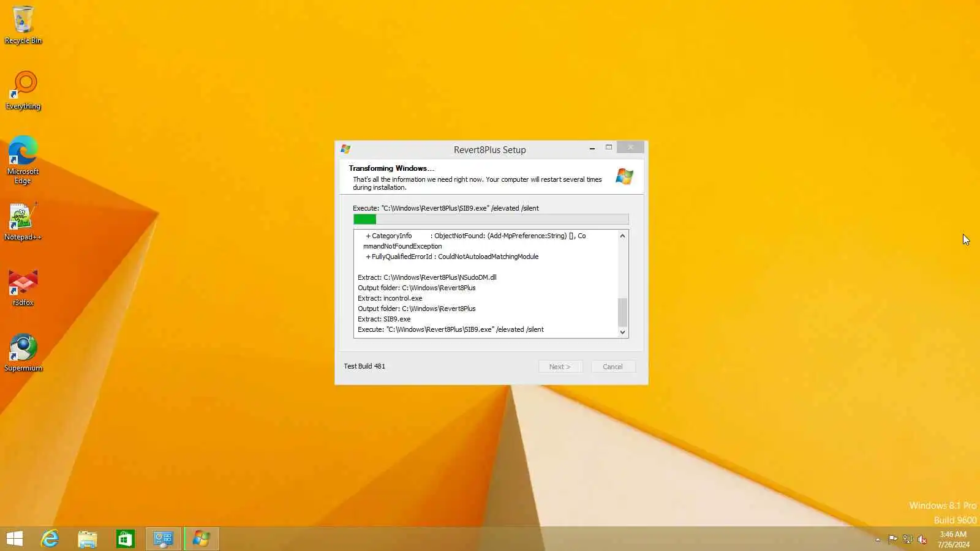Select the r3dfox browser shortcut

point(23,287)
